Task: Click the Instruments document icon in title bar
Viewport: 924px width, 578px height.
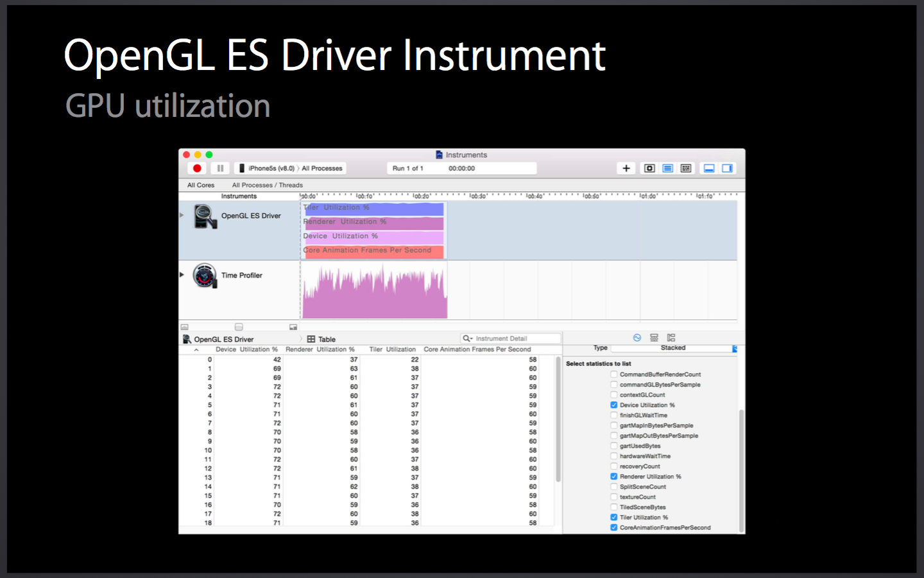Action: [x=439, y=155]
